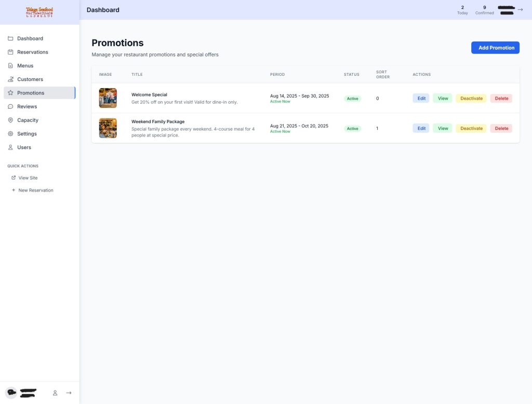532x404 pixels.
Task: Click the Reviews speech bubble icon
Action: click(10, 106)
